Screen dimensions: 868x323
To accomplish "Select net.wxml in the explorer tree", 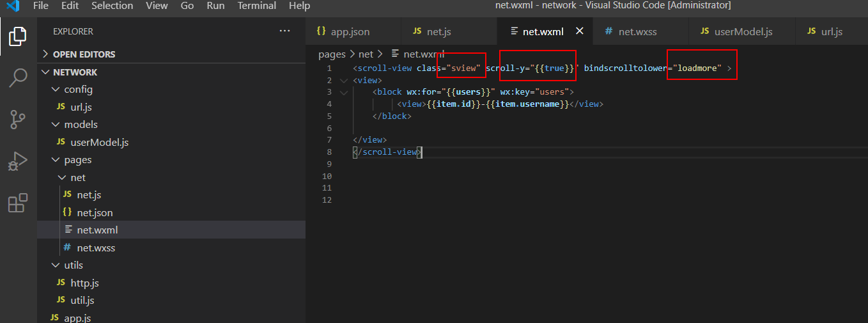I will click(x=171, y=230).
